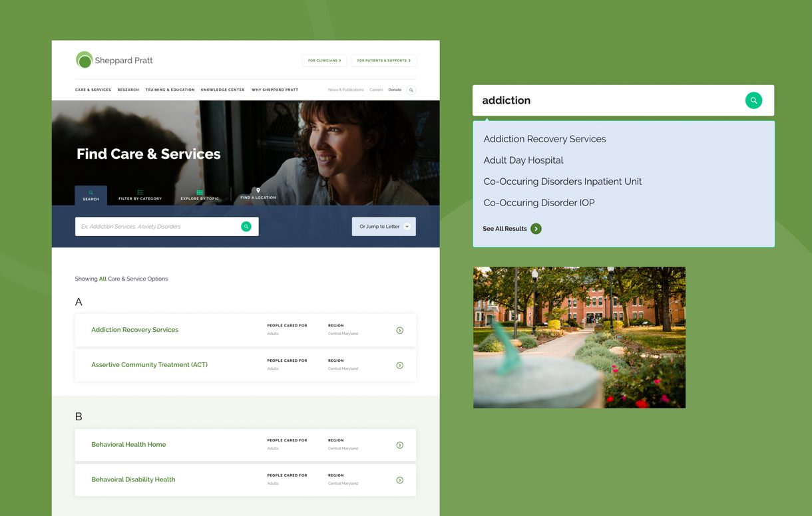The height and width of the screenshot is (516, 812).
Task: Open the For Patients & Supports button
Action: tap(384, 61)
